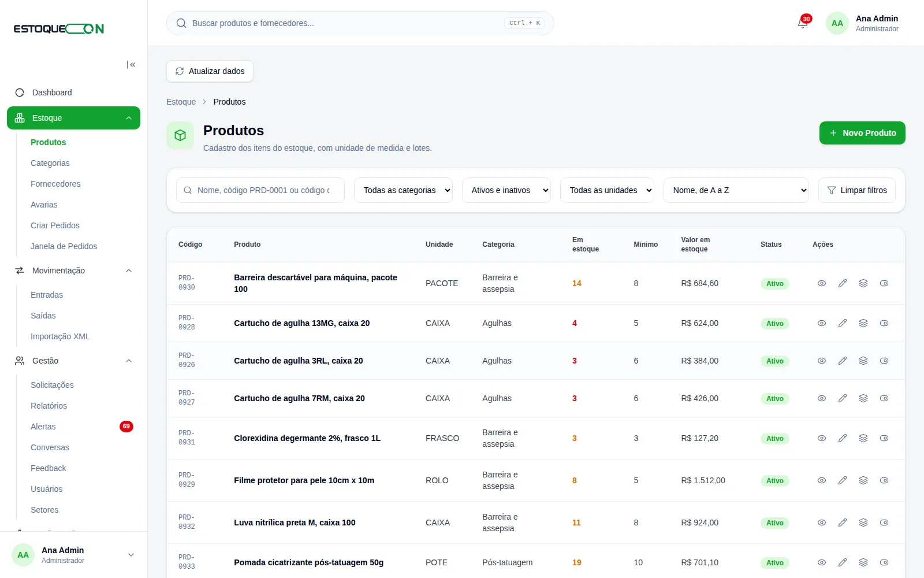Edit Cartucho de agulha 7RM with pencil icon
Viewport: 924px width, 578px height.
(843, 398)
